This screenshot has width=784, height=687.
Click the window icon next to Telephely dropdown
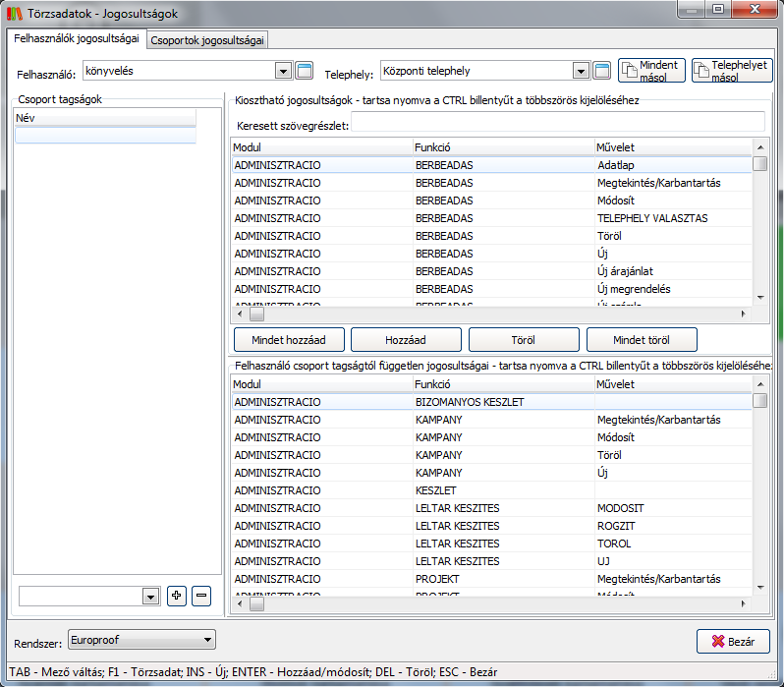pos(602,71)
